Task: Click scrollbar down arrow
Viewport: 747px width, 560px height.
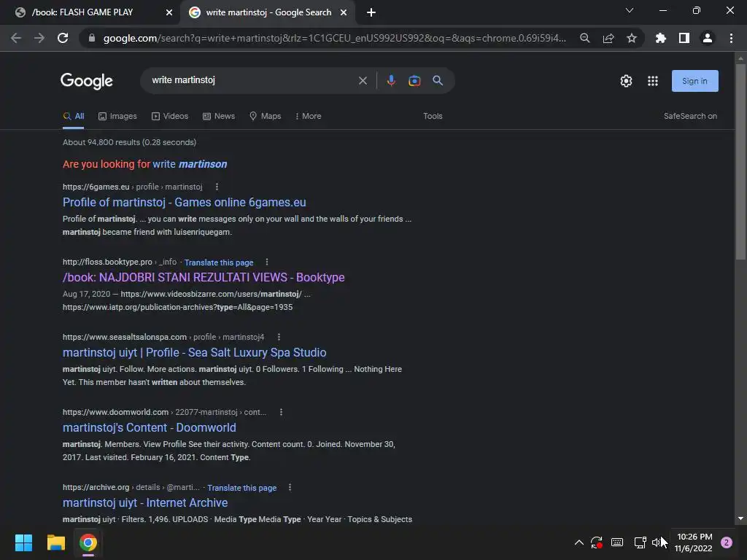Action: pos(740,518)
